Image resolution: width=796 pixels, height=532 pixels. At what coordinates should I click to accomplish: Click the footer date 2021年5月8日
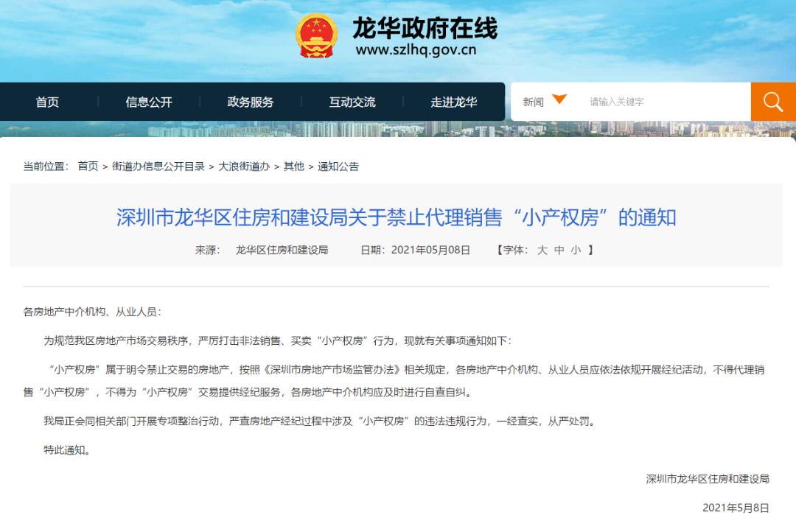tap(736, 508)
